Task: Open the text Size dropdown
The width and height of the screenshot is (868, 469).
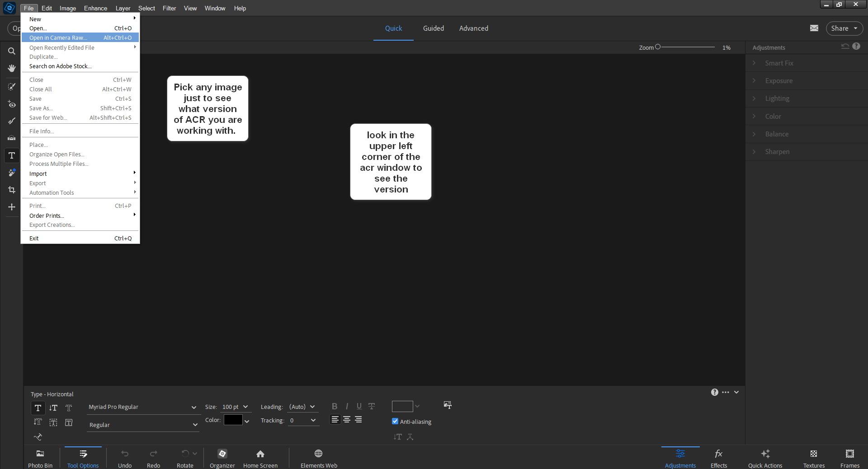Action: tap(235, 407)
